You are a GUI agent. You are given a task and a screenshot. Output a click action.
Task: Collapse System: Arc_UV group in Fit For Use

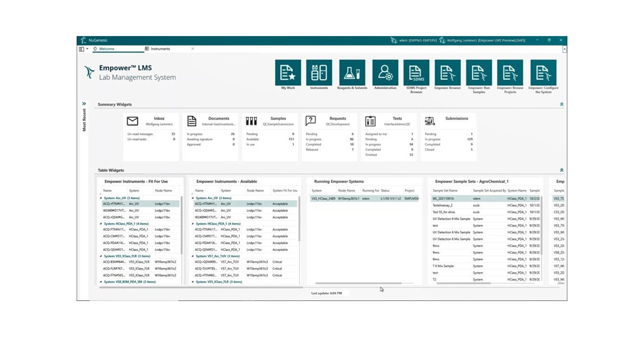pyautogui.click(x=101, y=198)
